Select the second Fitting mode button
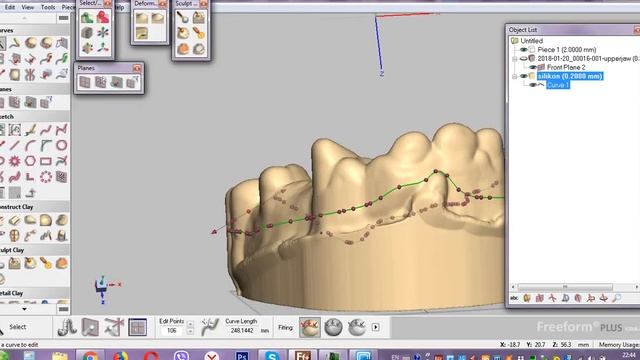 pos(333,327)
